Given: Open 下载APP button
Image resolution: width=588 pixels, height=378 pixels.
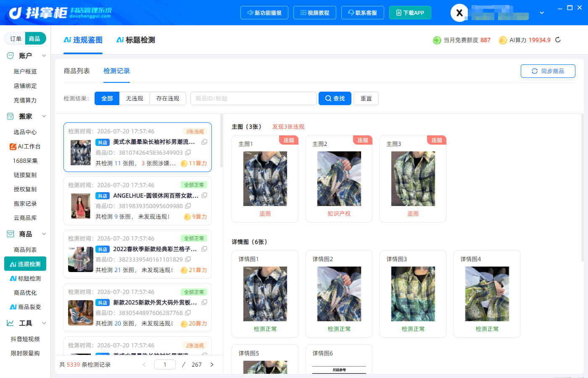Looking at the screenshot, I should (x=410, y=13).
